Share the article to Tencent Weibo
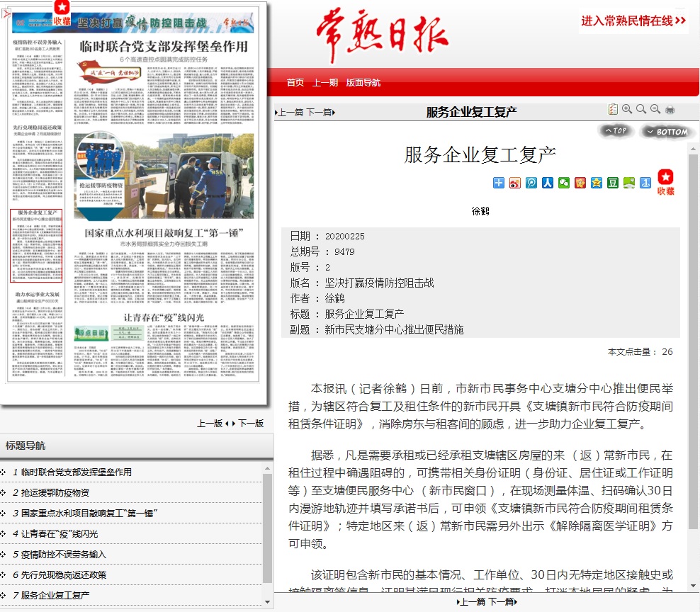Viewport: 700px width, 612px height. pyautogui.click(x=531, y=183)
